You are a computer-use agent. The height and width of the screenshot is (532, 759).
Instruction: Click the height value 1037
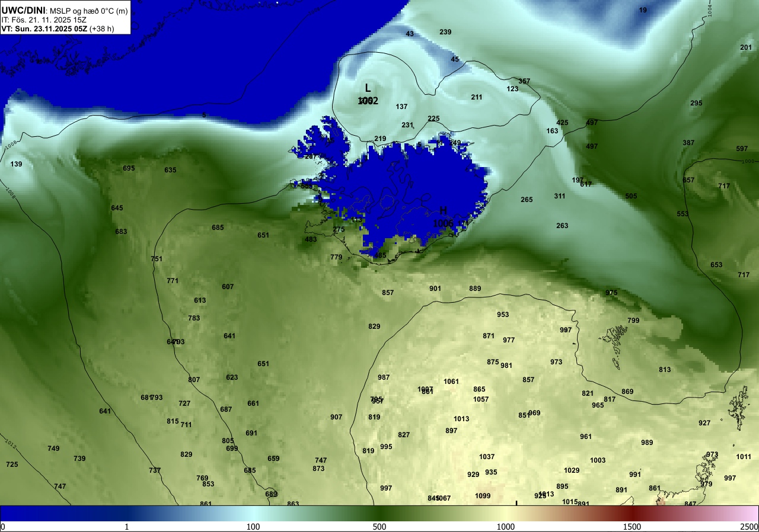click(x=487, y=457)
